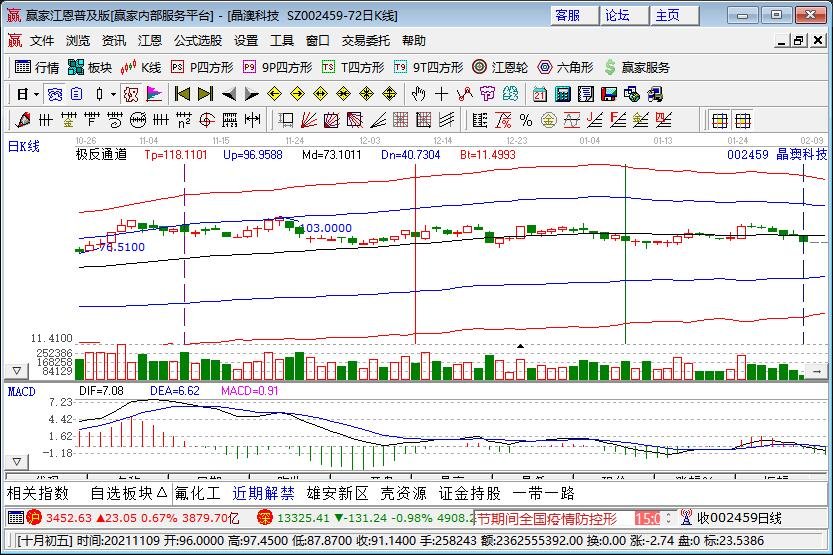The image size is (833, 555).
Task: Select the hand pan tool
Action: pyautogui.click(x=419, y=94)
